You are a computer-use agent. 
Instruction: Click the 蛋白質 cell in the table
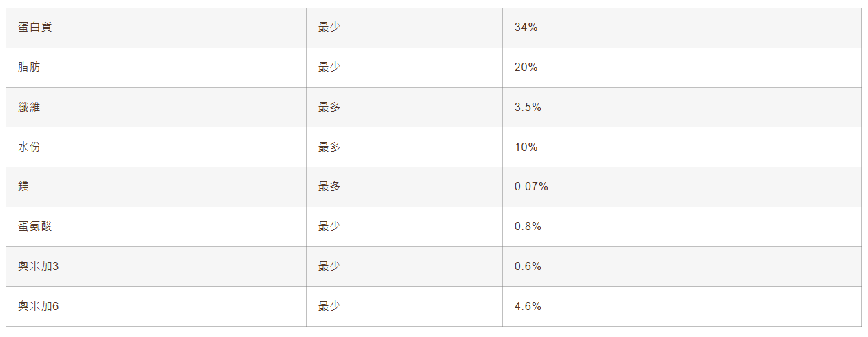[35, 28]
